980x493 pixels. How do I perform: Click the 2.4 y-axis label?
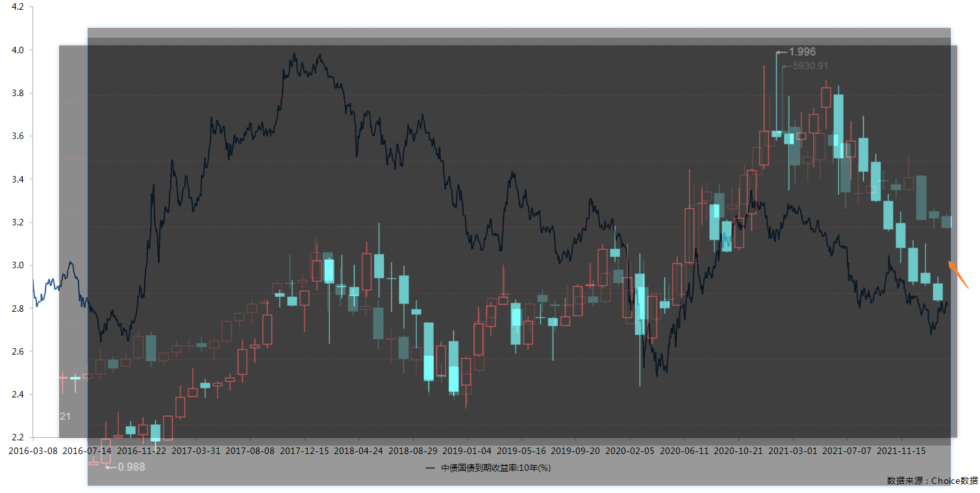pyautogui.click(x=18, y=394)
